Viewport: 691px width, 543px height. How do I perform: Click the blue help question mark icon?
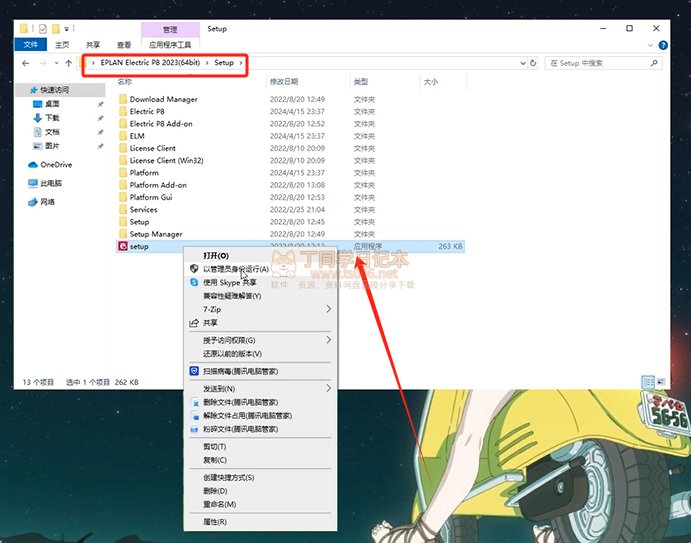(x=663, y=45)
